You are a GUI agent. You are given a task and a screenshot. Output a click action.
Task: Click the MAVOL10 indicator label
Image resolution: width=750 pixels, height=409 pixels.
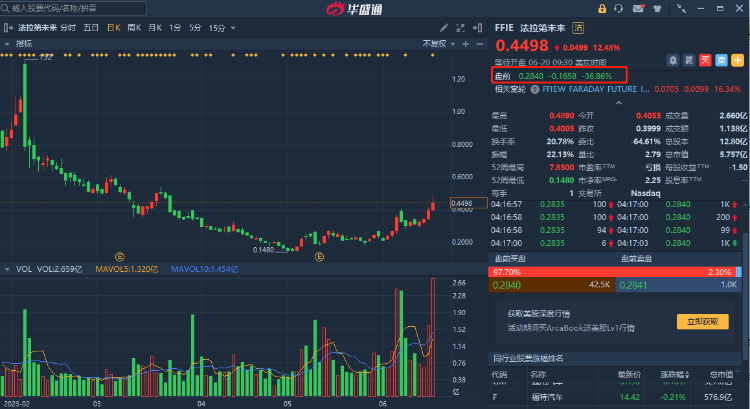pos(204,269)
